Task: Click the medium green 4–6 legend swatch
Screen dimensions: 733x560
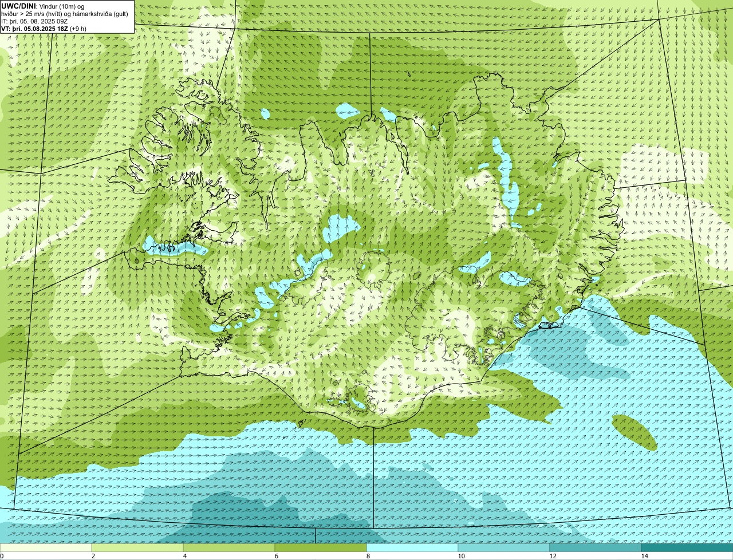Action: (229, 547)
